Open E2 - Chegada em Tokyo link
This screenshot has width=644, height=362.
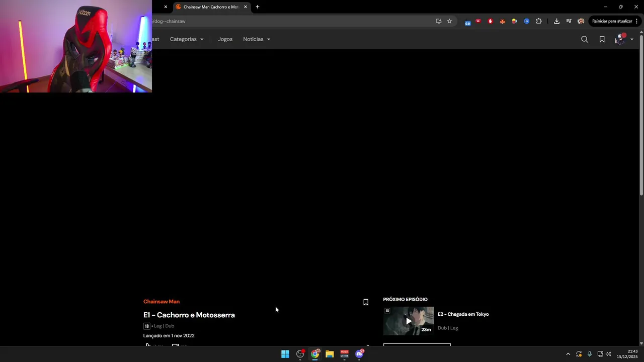point(463,314)
